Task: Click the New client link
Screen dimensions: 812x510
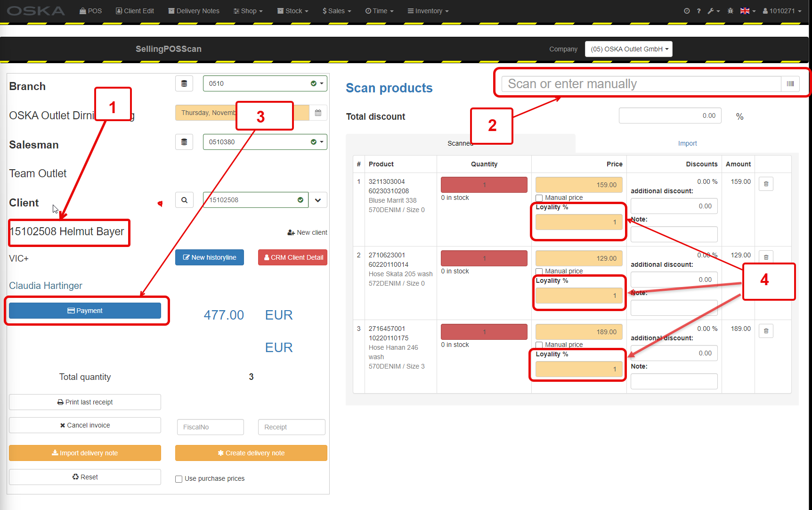Action: (x=307, y=232)
